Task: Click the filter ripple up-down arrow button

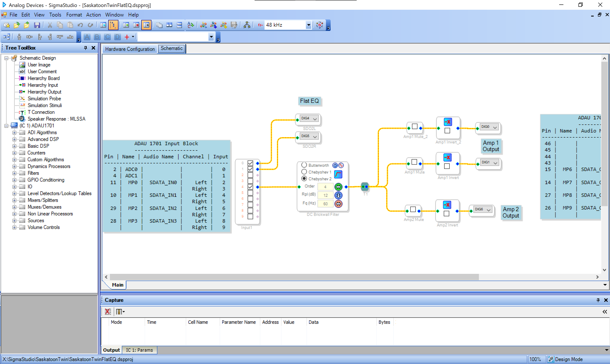Action: pos(338,195)
